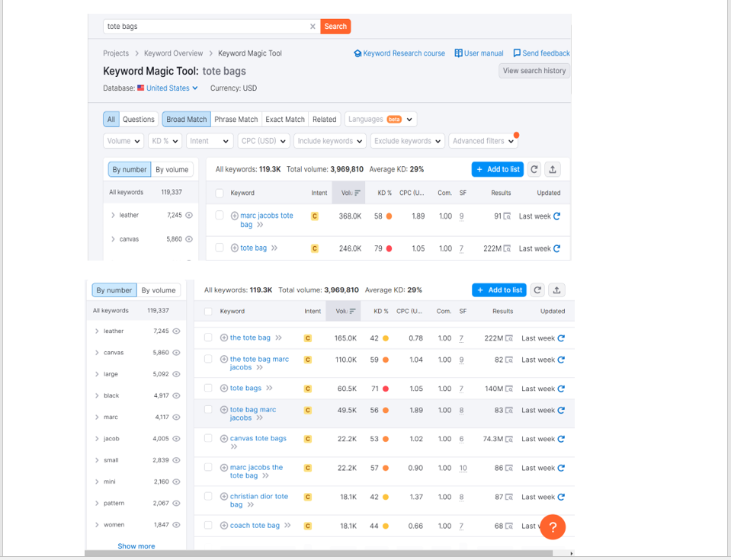This screenshot has width=731, height=560.
Task: Click the orange Search button
Action: 335,27
